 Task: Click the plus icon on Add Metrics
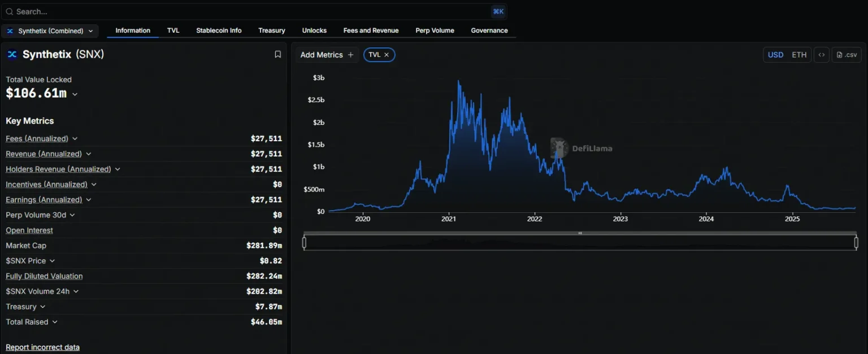[x=350, y=55]
